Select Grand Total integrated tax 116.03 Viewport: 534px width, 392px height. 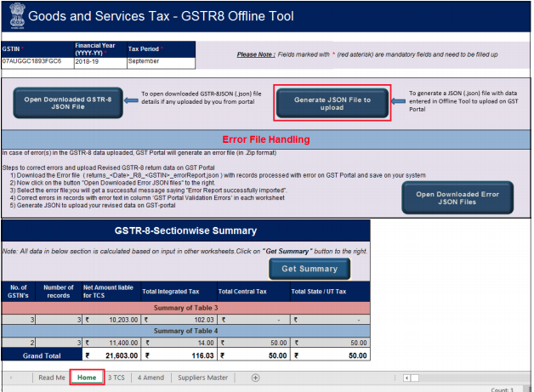click(179, 355)
